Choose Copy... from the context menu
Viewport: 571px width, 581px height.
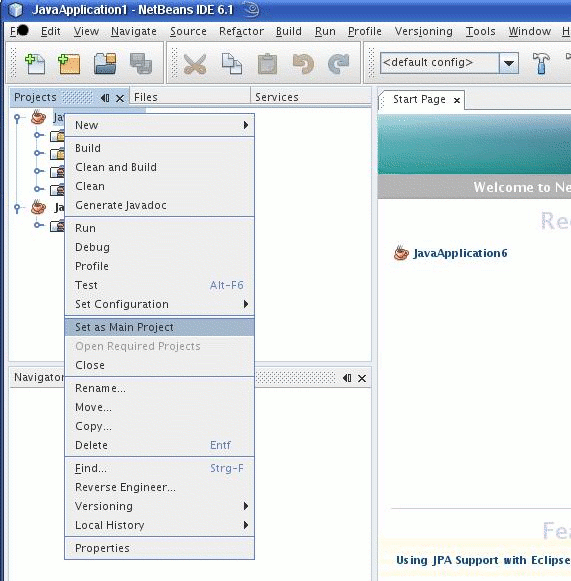(x=159, y=426)
